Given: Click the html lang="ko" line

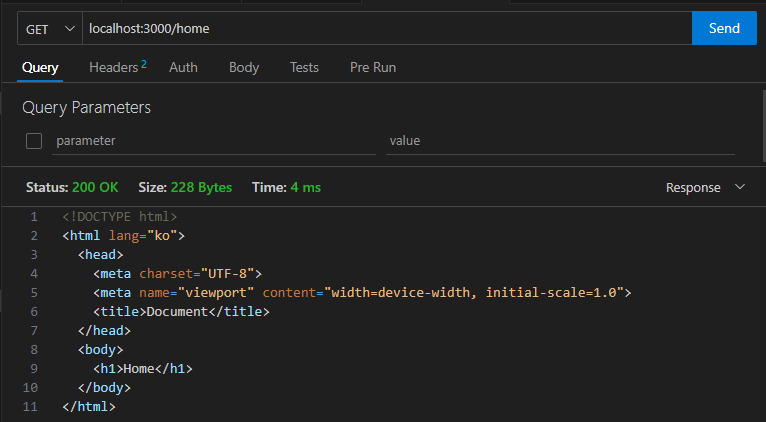Looking at the screenshot, I should [x=124, y=236].
